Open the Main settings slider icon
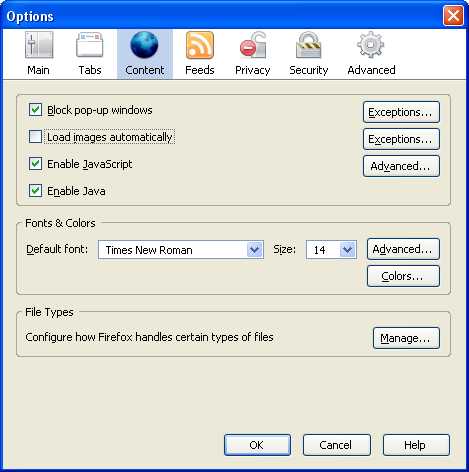The width and height of the screenshot is (469, 472). 39,45
